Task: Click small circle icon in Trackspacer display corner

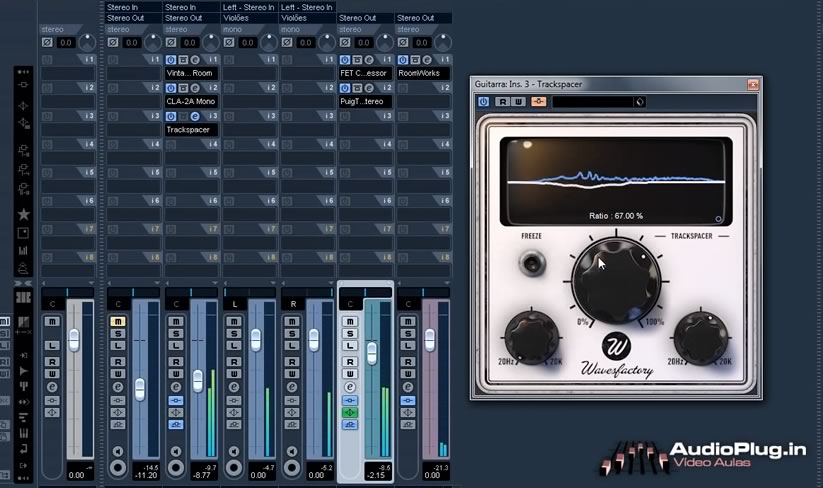Action: click(719, 219)
